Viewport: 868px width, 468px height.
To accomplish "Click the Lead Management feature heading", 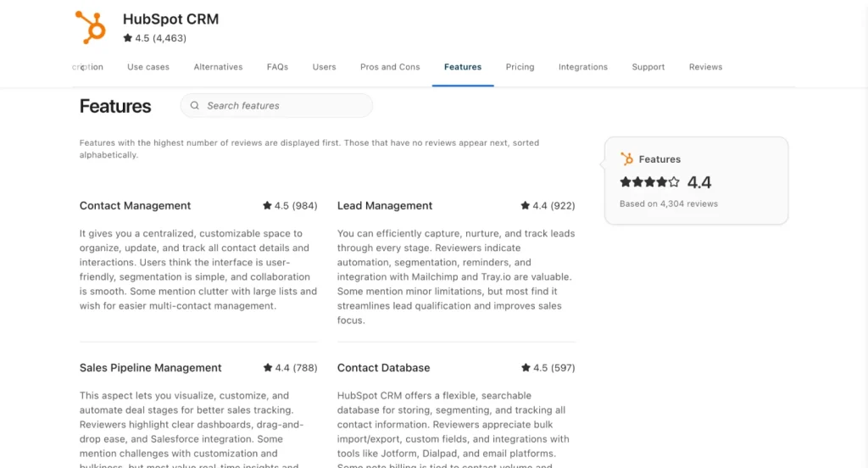I will pyautogui.click(x=385, y=205).
